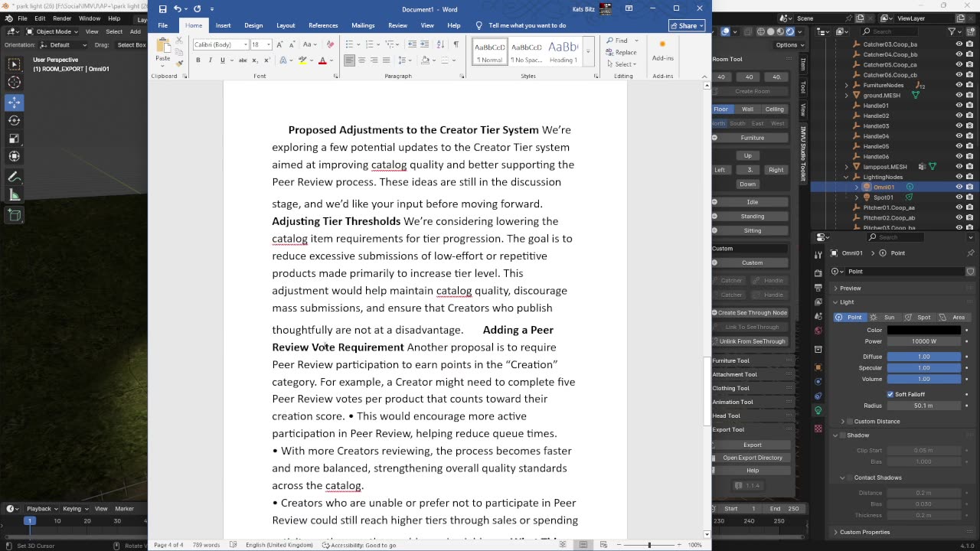Click the Export button in Export Tool
The width and height of the screenshot is (980, 551).
pyautogui.click(x=752, y=445)
